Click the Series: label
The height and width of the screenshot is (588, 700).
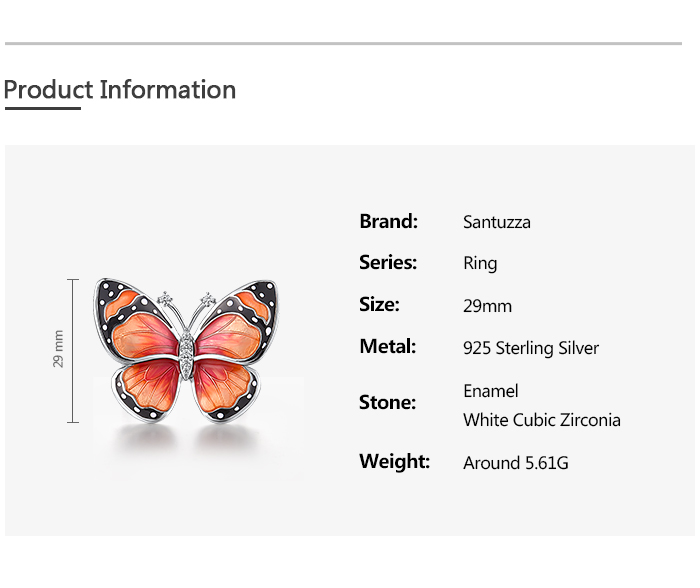click(388, 263)
